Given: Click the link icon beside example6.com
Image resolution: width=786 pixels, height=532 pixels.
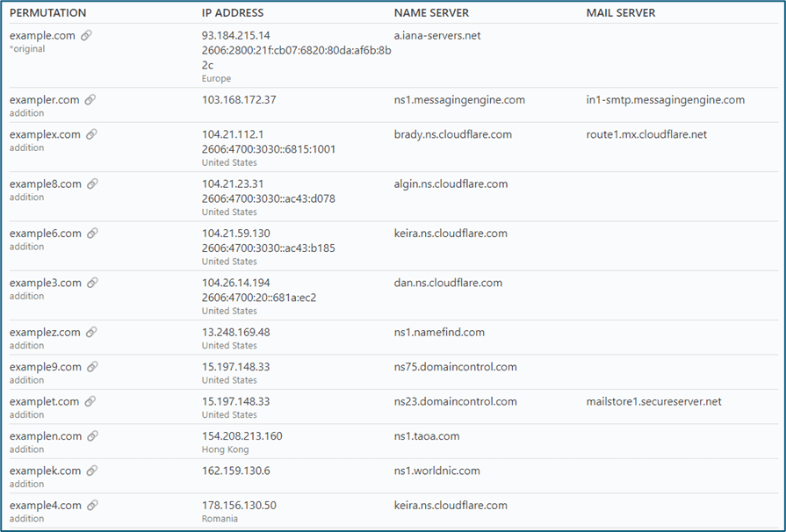Looking at the screenshot, I should pos(92,234).
